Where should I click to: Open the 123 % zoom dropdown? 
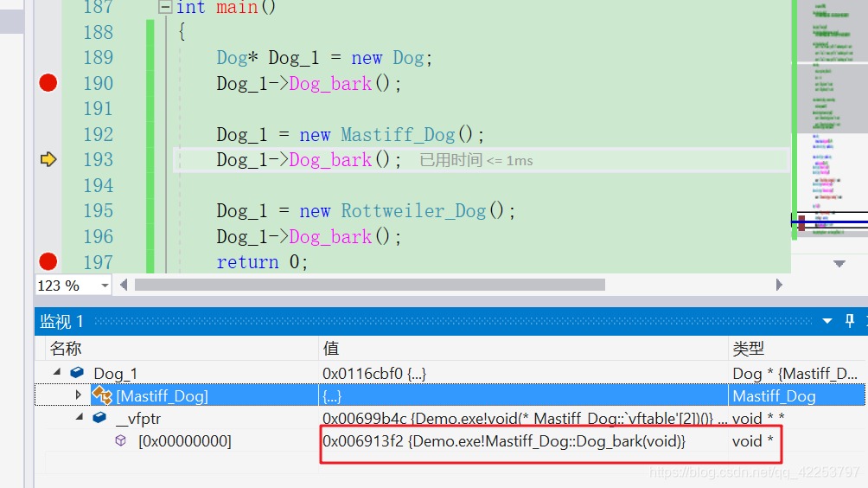[x=105, y=286]
